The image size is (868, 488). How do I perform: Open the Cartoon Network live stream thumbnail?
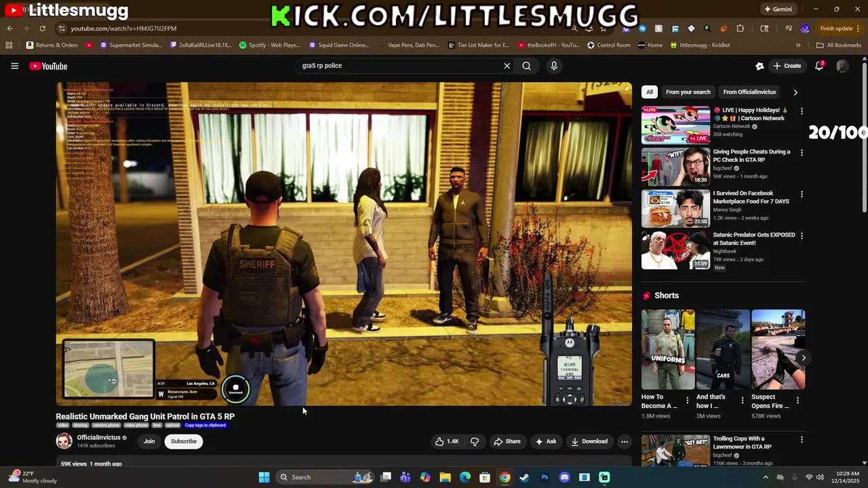tap(675, 125)
